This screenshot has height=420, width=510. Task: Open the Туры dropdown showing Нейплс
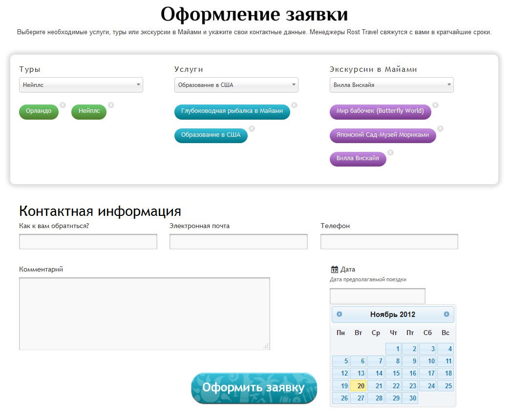coord(81,85)
